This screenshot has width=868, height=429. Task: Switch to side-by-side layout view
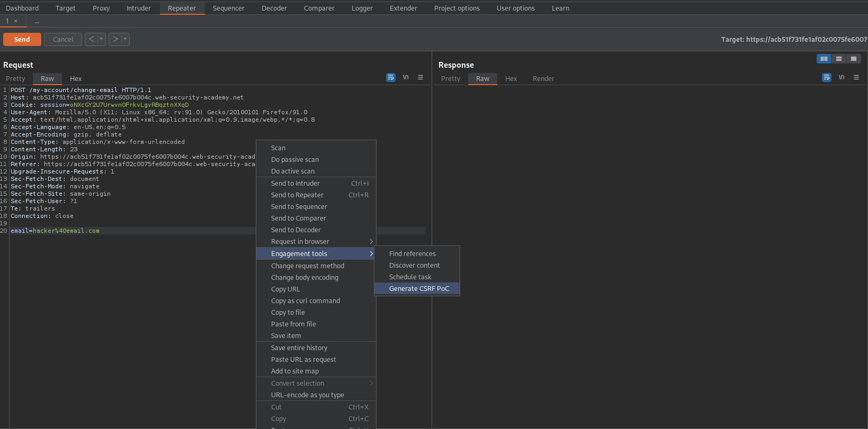(824, 59)
